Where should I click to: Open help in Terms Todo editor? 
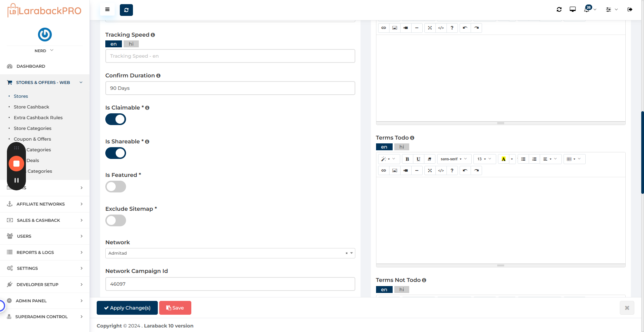[452, 170]
